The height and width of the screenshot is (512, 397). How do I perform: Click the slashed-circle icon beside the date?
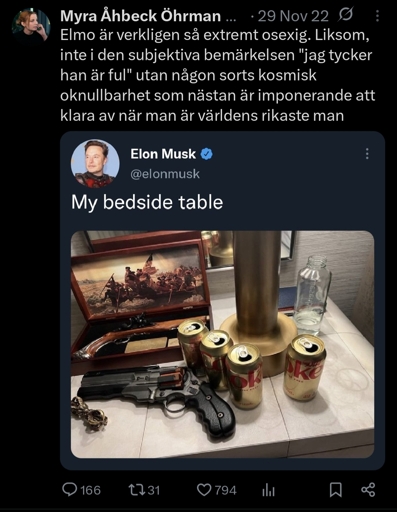pyautogui.click(x=346, y=15)
